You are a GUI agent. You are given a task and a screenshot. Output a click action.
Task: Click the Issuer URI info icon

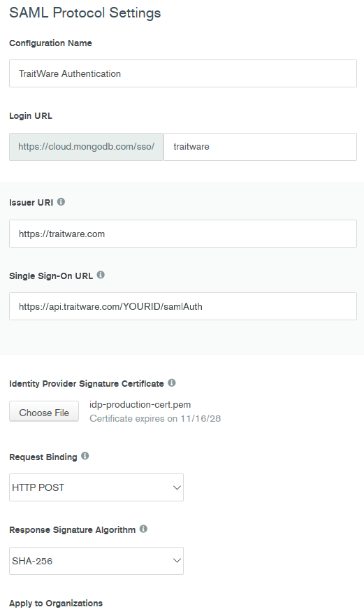pyautogui.click(x=61, y=201)
